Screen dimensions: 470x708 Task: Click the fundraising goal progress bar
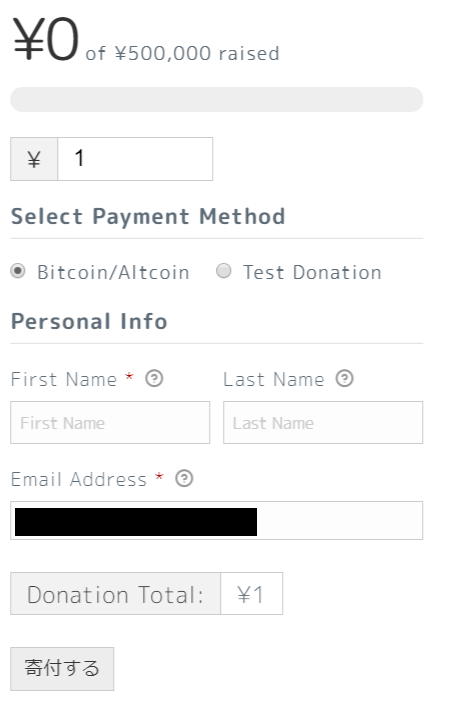click(x=217, y=99)
